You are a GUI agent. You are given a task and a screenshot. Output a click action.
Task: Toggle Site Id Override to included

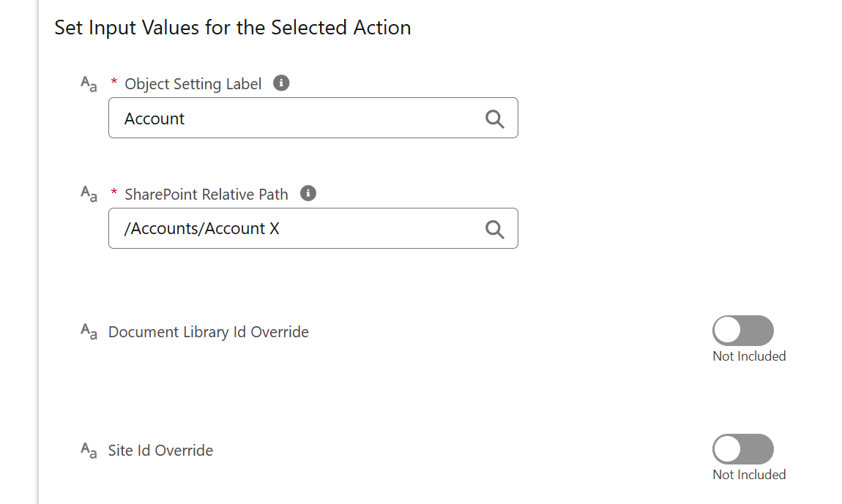point(742,449)
